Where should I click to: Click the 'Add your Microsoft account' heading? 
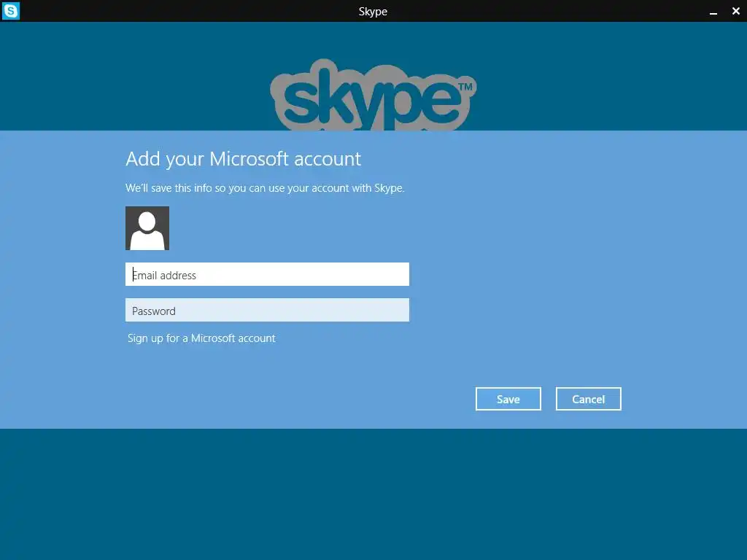pyautogui.click(x=243, y=159)
